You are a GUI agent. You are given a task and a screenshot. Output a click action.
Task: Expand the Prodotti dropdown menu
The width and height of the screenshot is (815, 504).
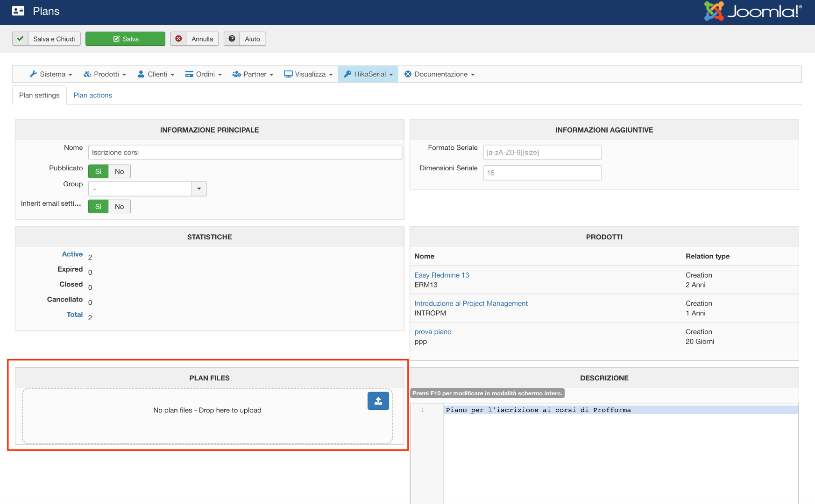105,74
